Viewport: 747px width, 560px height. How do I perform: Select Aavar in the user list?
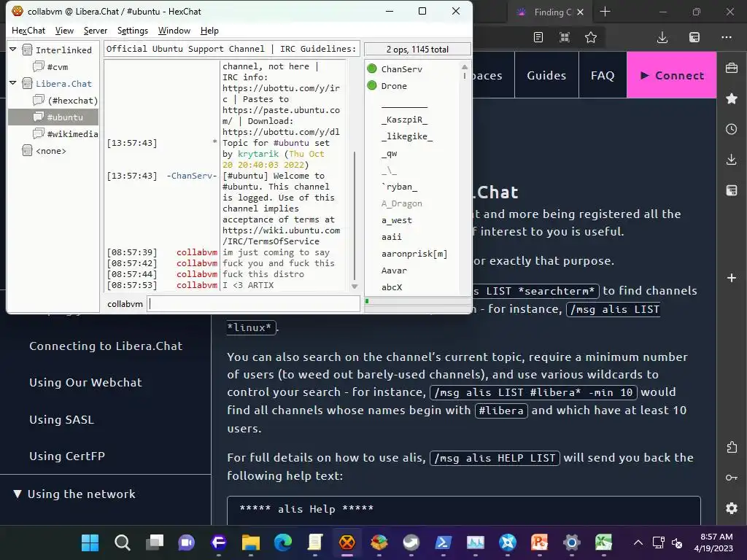click(394, 271)
